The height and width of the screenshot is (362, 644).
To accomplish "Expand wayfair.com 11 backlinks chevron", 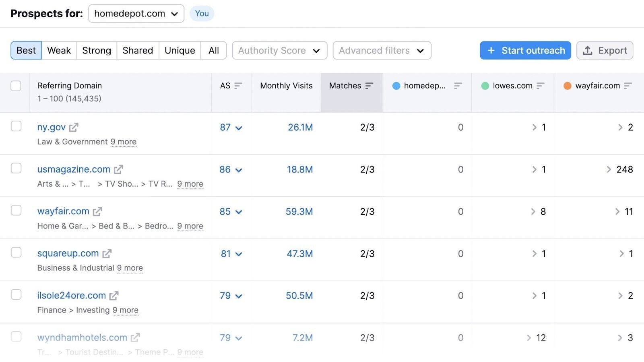I will pyautogui.click(x=617, y=212).
